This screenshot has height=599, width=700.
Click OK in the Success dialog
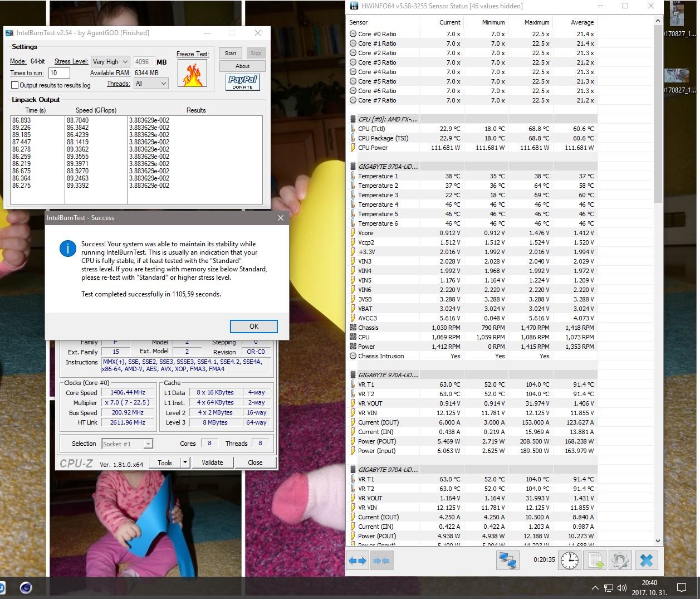[x=253, y=327]
